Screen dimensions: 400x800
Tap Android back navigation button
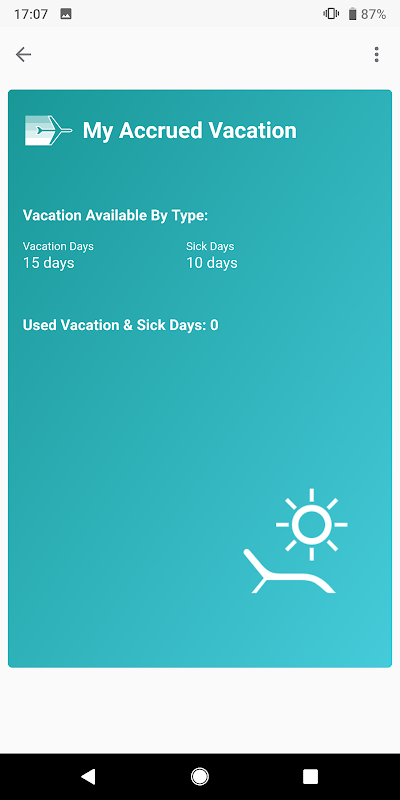pyautogui.click(x=88, y=777)
